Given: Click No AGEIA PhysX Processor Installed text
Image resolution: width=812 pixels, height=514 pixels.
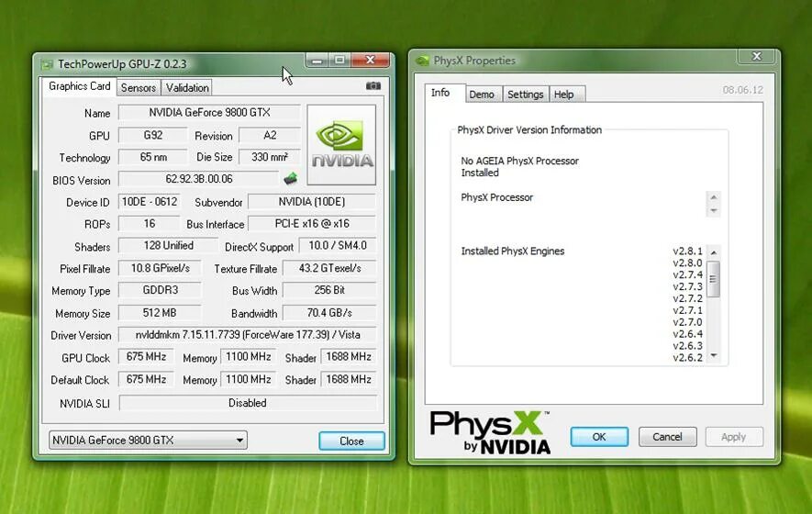Looking at the screenshot, I should (520, 167).
